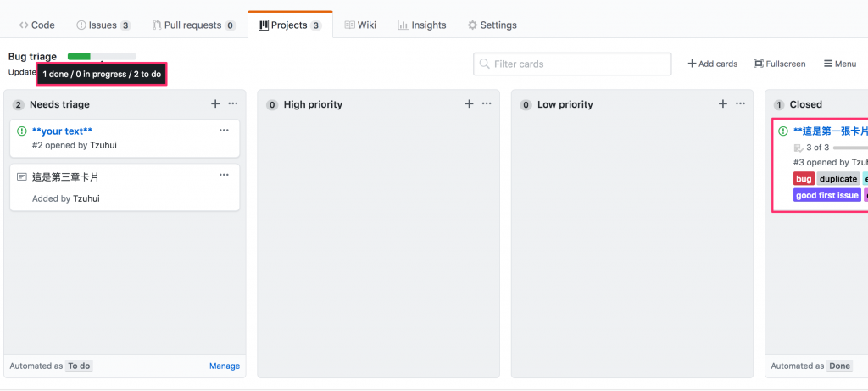This screenshot has width=868, height=391.
Task: Switch to the Issues tab
Action: [x=103, y=25]
